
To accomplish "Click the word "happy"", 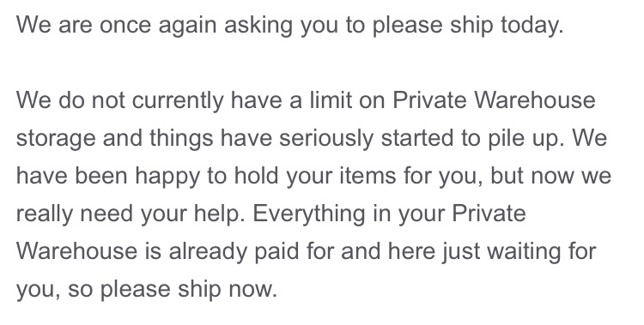I will (x=167, y=177).
